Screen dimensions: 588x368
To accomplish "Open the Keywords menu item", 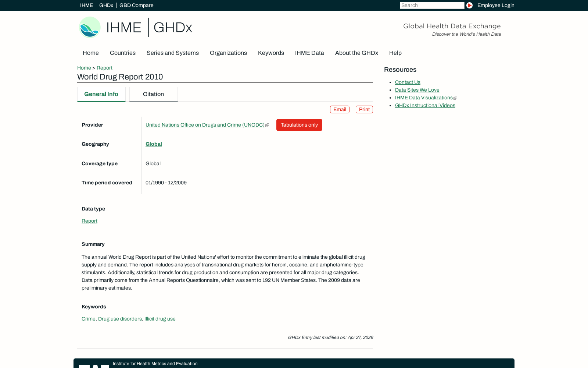I will [271, 53].
